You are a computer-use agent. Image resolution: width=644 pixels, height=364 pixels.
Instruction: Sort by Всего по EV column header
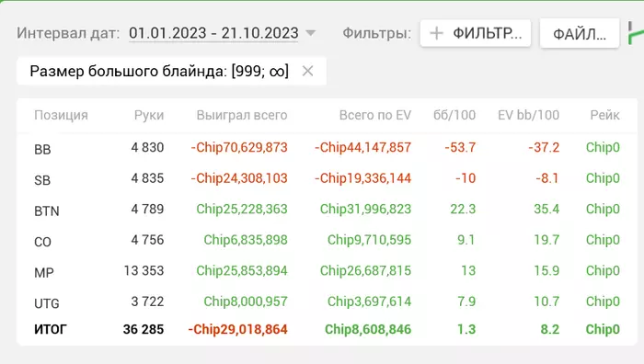click(x=375, y=115)
